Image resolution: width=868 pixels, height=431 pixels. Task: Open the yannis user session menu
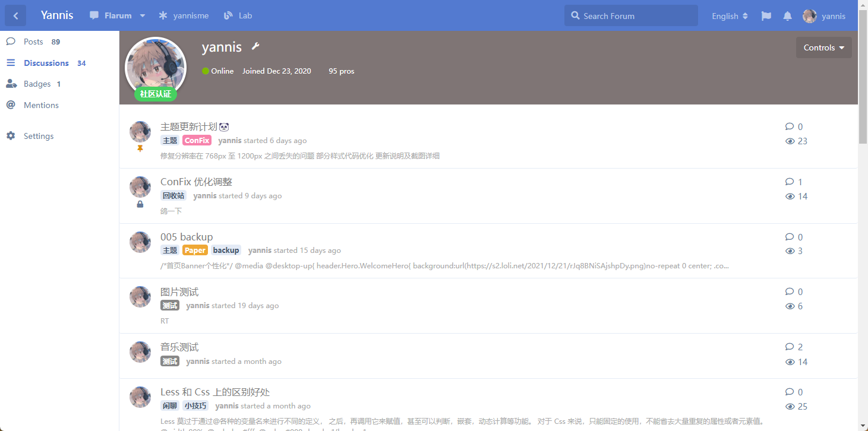click(824, 16)
